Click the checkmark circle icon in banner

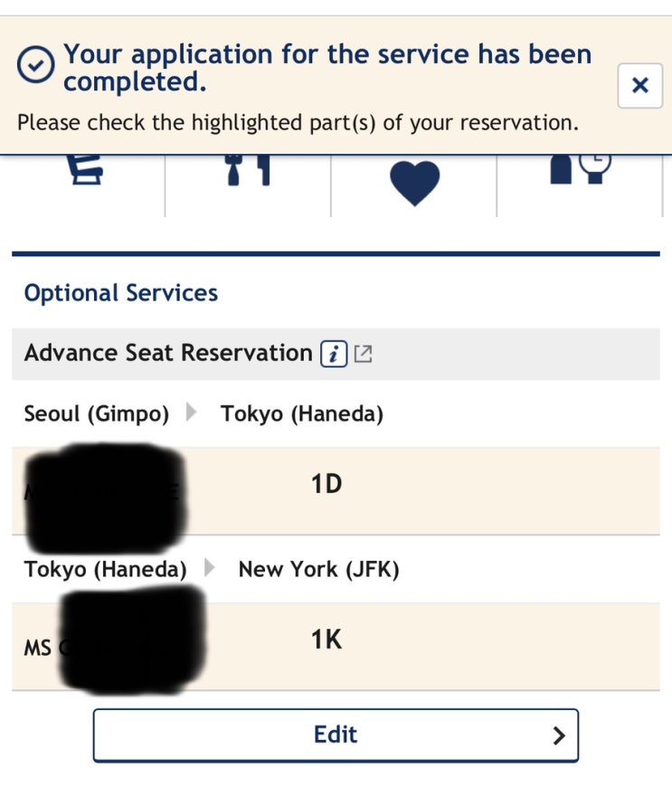click(36, 64)
